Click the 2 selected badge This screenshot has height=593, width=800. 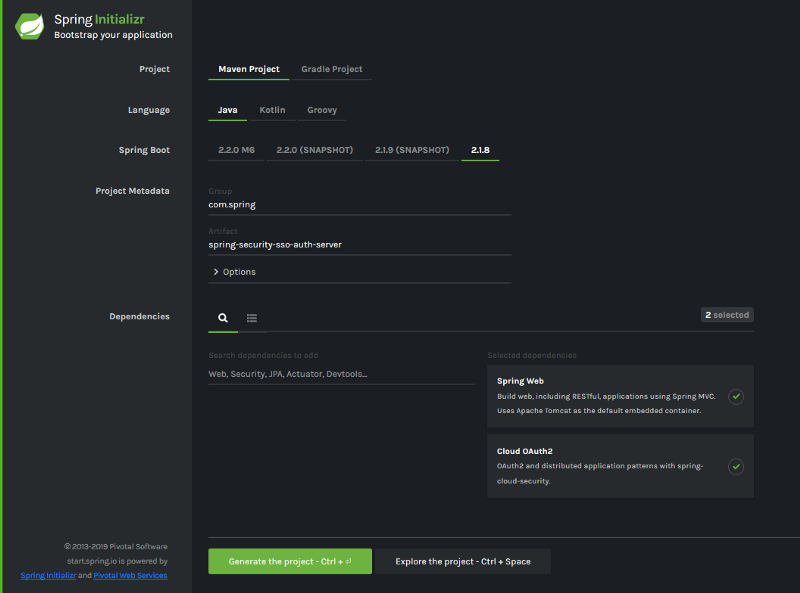pos(727,315)
